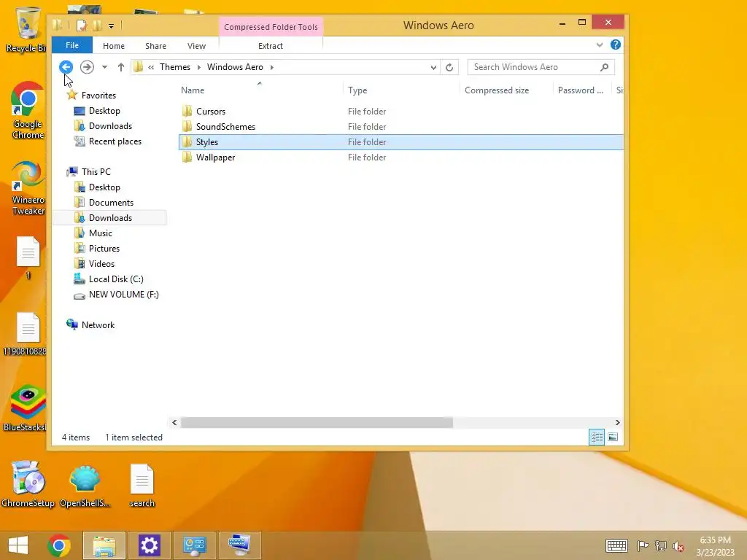Screen dimensions: 747x560
Task: Open Downloads under This PC
Action: pos(110,217)
